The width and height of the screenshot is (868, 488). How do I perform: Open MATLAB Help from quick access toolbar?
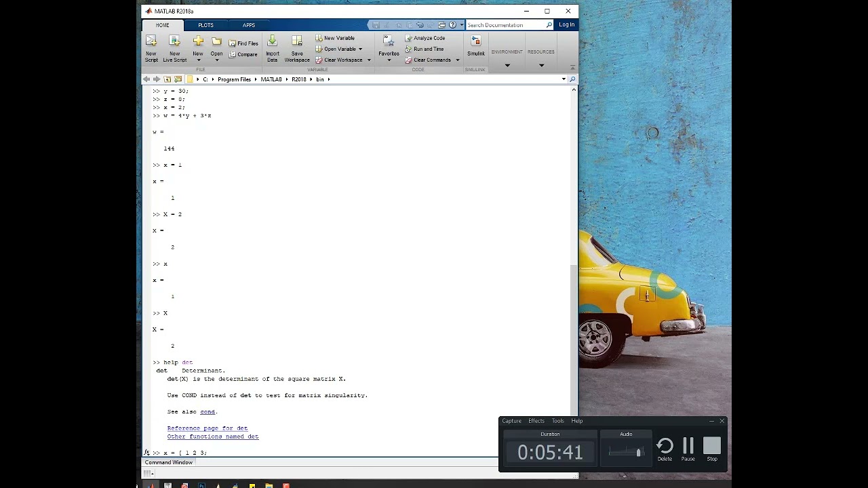452,25
